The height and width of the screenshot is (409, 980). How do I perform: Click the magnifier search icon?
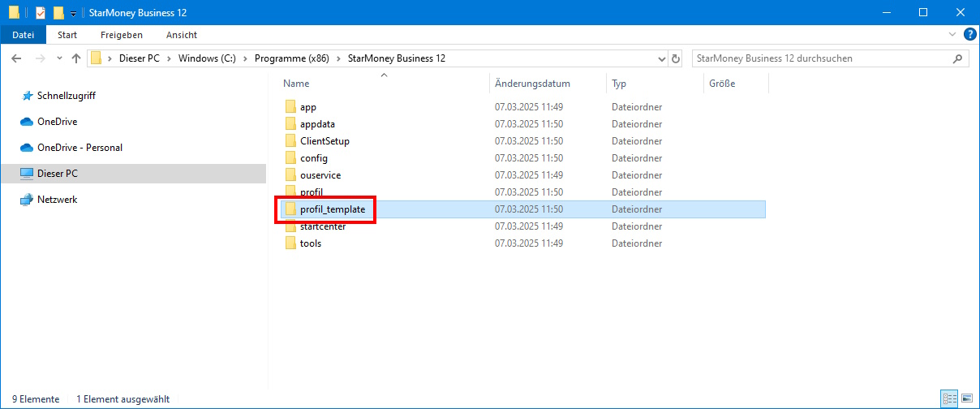click(959, 58)
